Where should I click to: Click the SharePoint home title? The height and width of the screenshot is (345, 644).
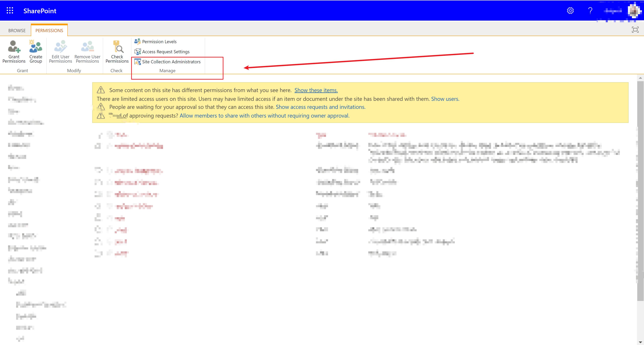click(40, 11)
